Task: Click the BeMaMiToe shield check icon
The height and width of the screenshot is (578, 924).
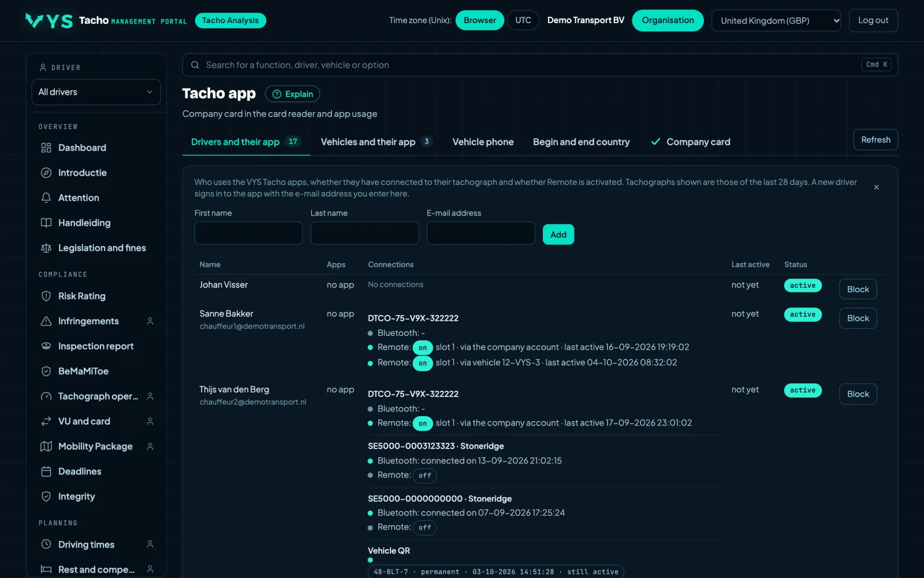Action: point(46,371)
